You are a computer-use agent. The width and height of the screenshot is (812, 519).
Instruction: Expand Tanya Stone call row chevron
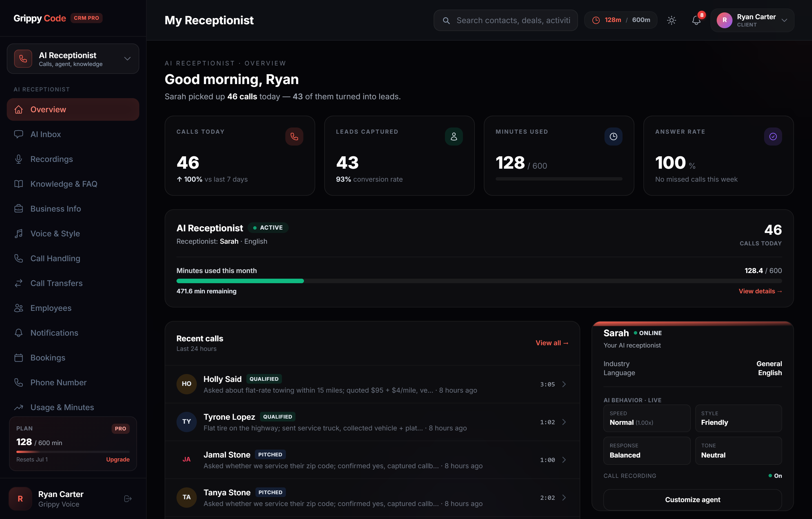pyautogui.click(x=564, y=497)
